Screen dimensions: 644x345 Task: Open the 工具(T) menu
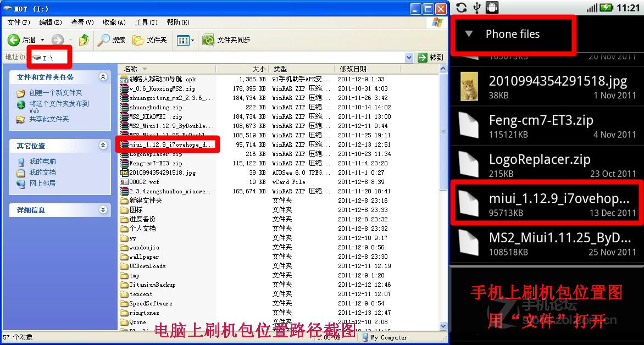[x=146, y=22]
